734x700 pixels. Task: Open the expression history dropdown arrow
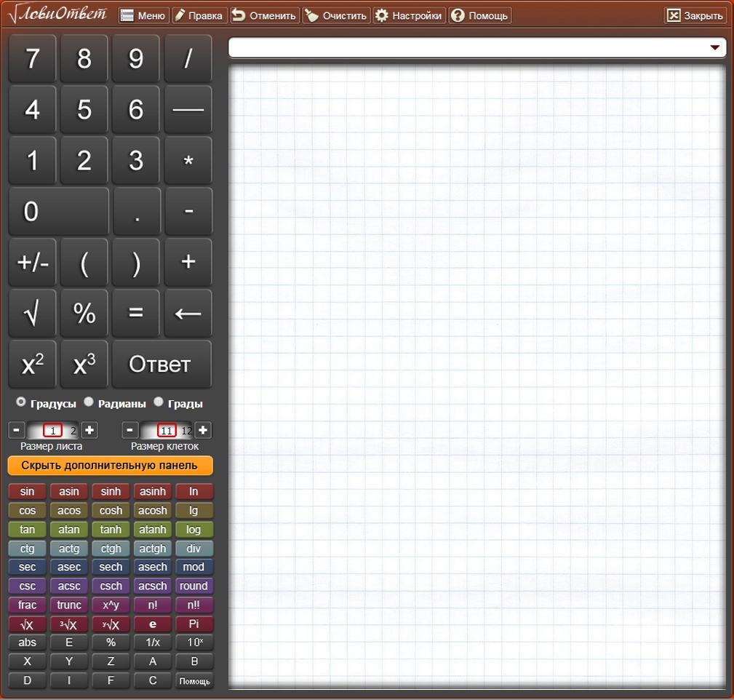coord(714,48)
